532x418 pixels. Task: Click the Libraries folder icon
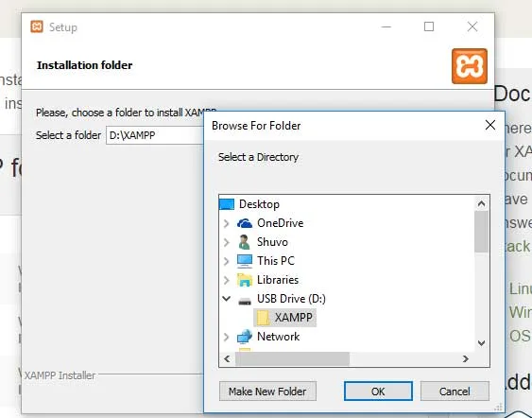[245, 280]
